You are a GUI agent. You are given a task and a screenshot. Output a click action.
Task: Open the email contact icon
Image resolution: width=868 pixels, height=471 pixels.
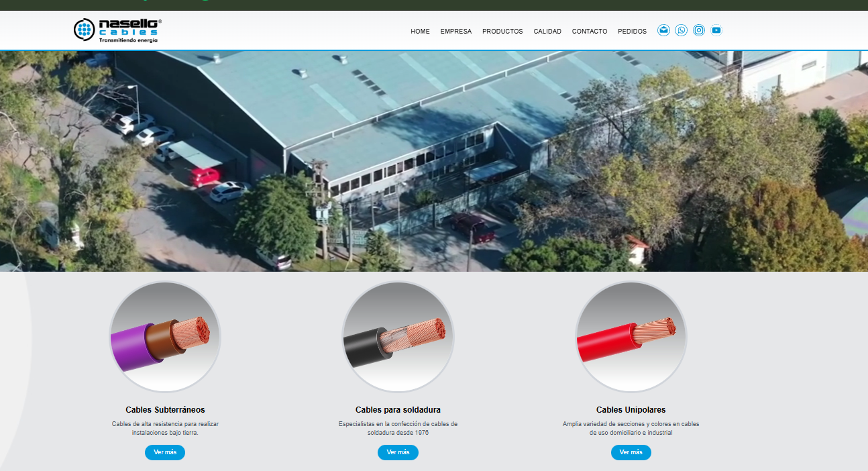pyautogui.click(x=663, y=30)
